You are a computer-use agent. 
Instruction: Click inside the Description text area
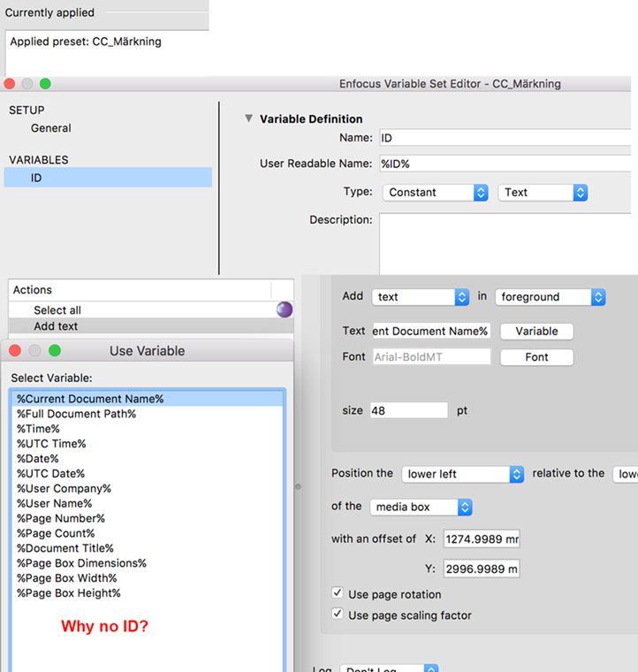pyautogui.click(x=505, y=244)
